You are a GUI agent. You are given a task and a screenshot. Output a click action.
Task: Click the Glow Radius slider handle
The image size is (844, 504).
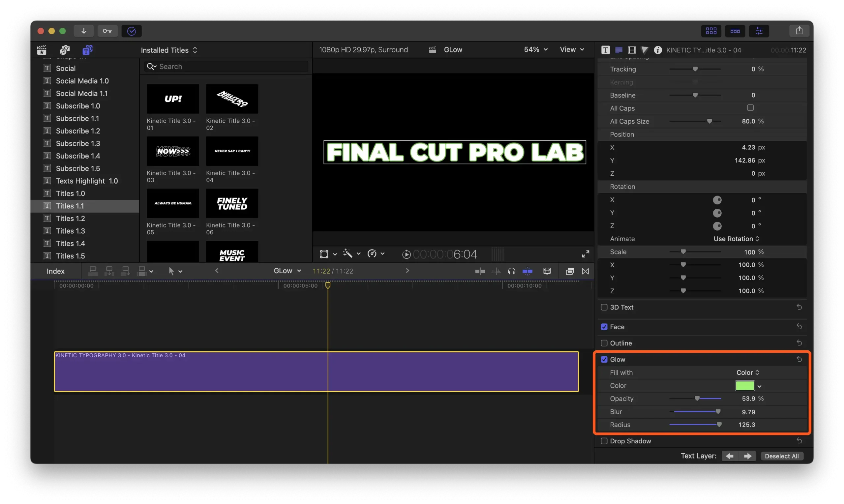[719, 425]
